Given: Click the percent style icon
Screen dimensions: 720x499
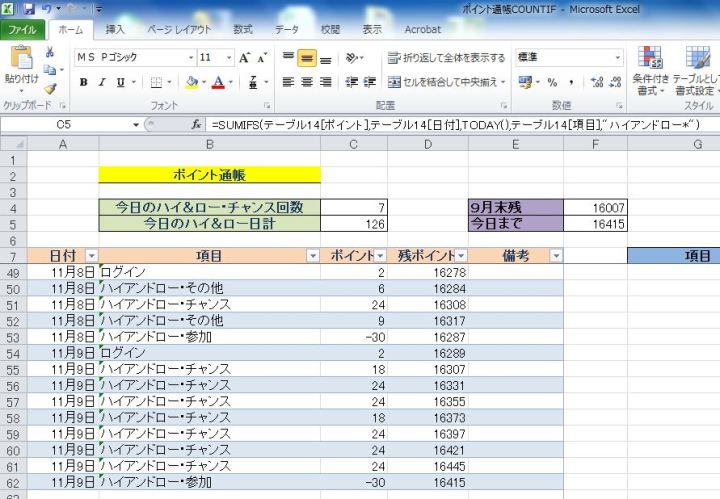Looking at the screenshot, I should pos(551,82).
